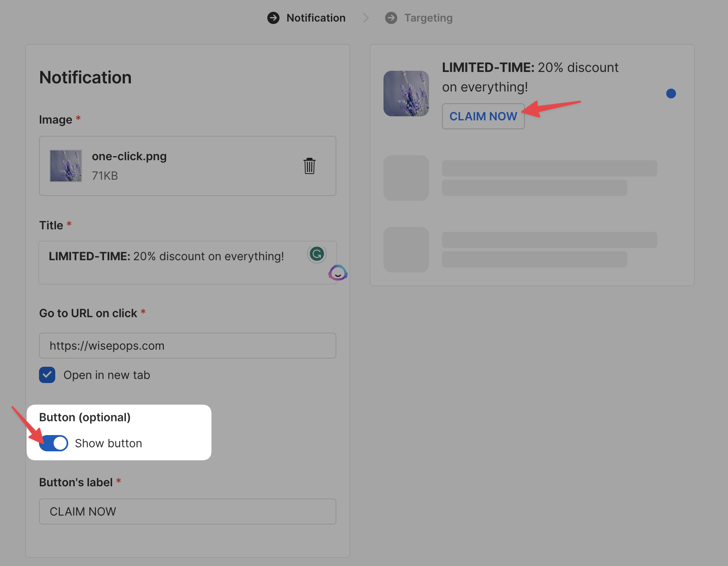
Task: Click the Open in new tab label
Action: [x=107, y=375]
